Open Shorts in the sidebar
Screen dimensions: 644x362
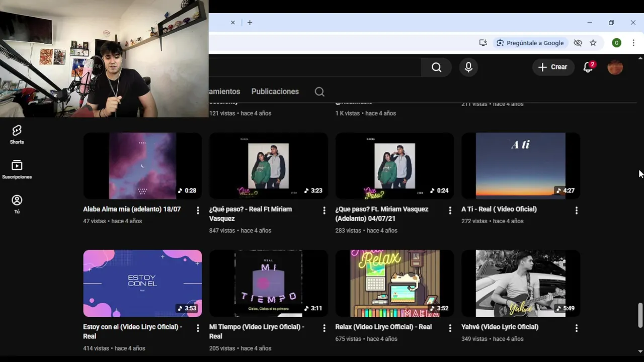click(17, 135)
